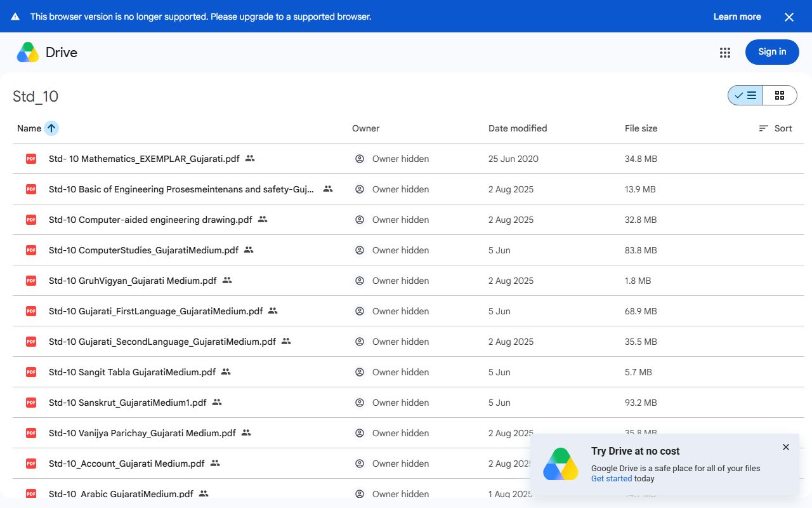Click the 25 Jun 2020 date value
Screen dimensions: 812x508
[513, 159]
